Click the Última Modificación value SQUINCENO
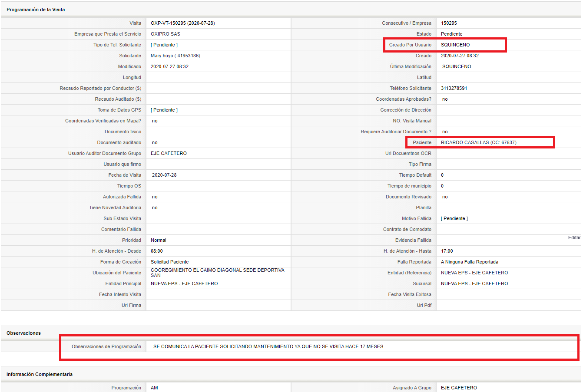This screenshot has width=583, height=392. click(457, 66)
